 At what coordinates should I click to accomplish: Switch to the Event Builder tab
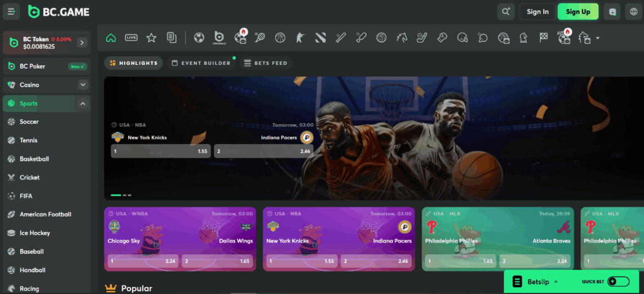[x=201, y=63]
